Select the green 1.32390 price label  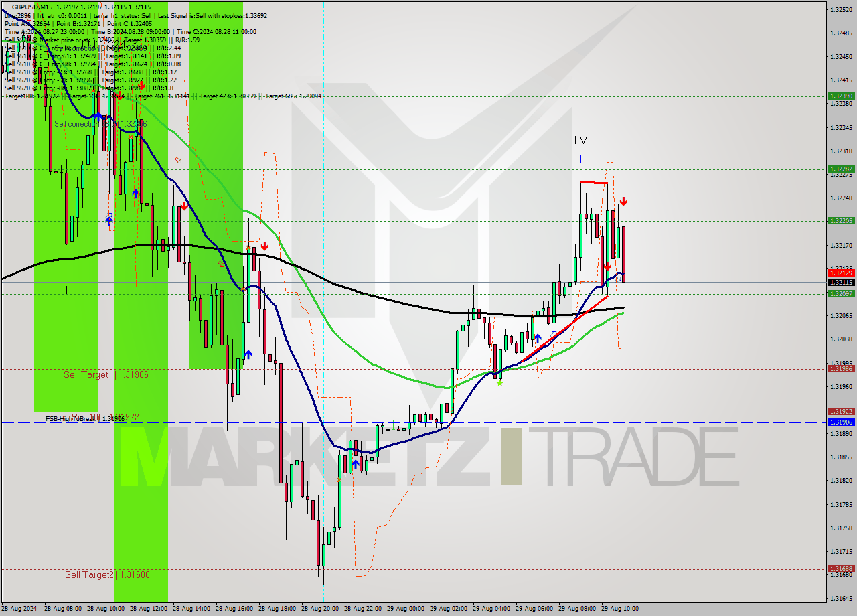[x=841, y=96]
